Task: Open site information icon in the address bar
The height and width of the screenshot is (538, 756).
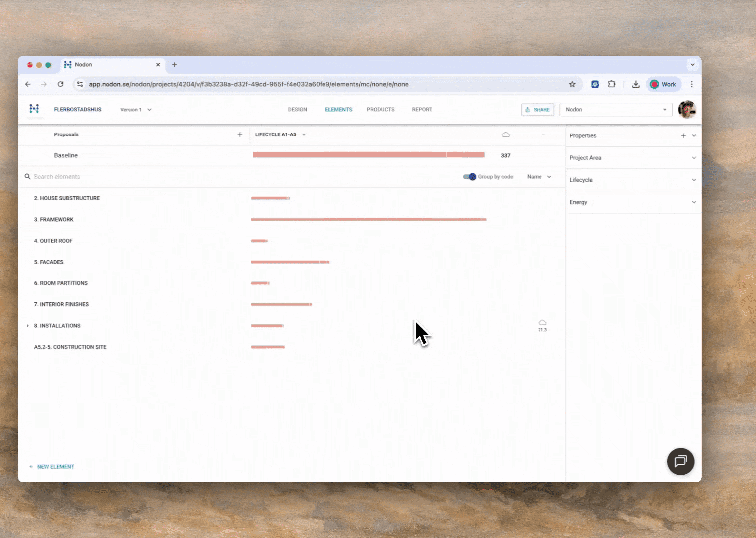Action: coord(80,84)
